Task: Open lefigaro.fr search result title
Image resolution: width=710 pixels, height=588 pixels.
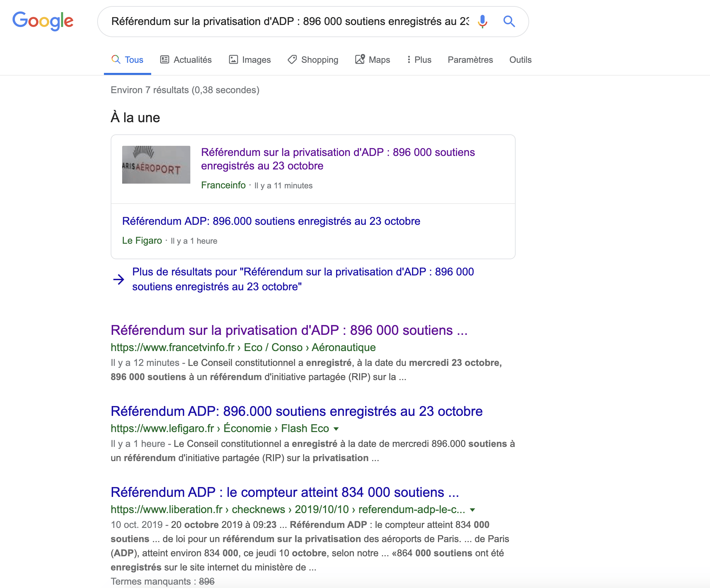Action: coord(297,411)
